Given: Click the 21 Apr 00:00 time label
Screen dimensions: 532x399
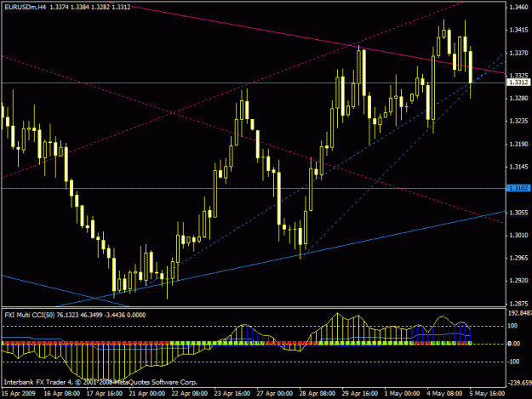Looking at the screenshot, I should tap(147, 394).
